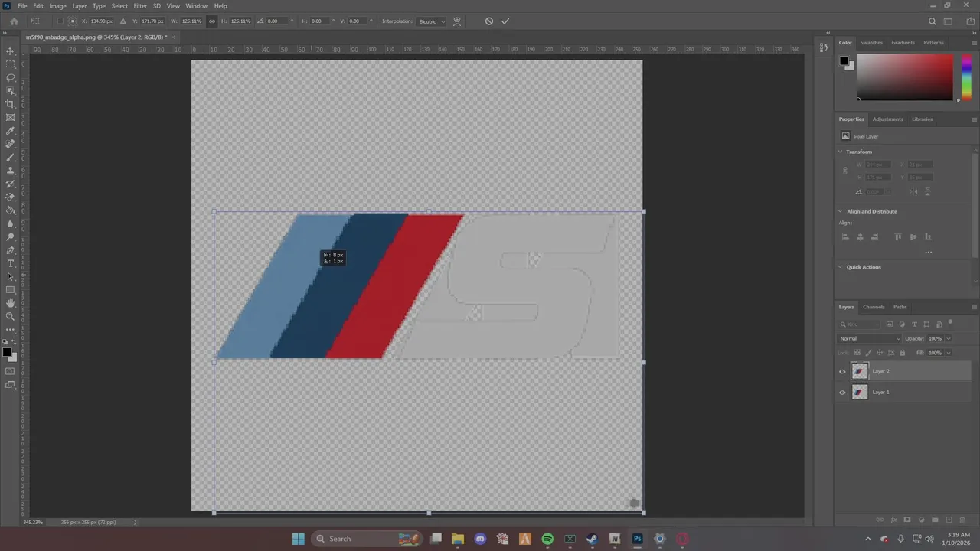Cancel the transform in the options bar
Screen dimensions: 980x551
coord(489,21)
